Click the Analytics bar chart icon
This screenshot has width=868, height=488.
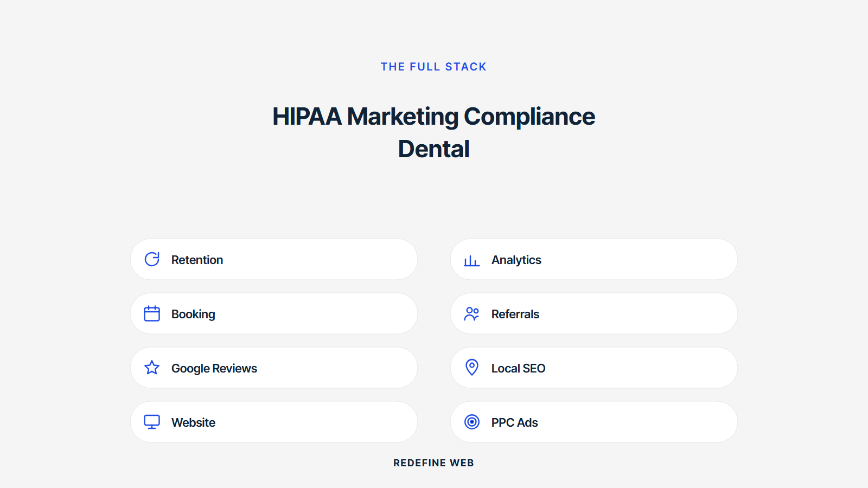click(x=472, y=261)
